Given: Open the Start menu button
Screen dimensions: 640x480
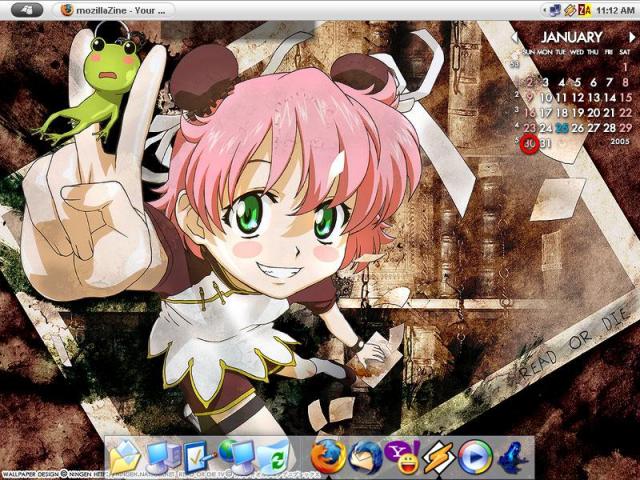Looking at the screenshot, I should [27, 10].
